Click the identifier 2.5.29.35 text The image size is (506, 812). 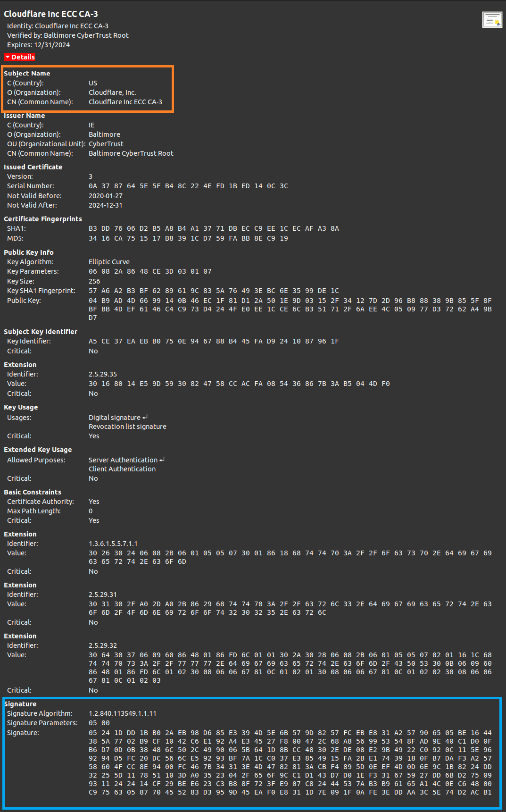(103, 374)
